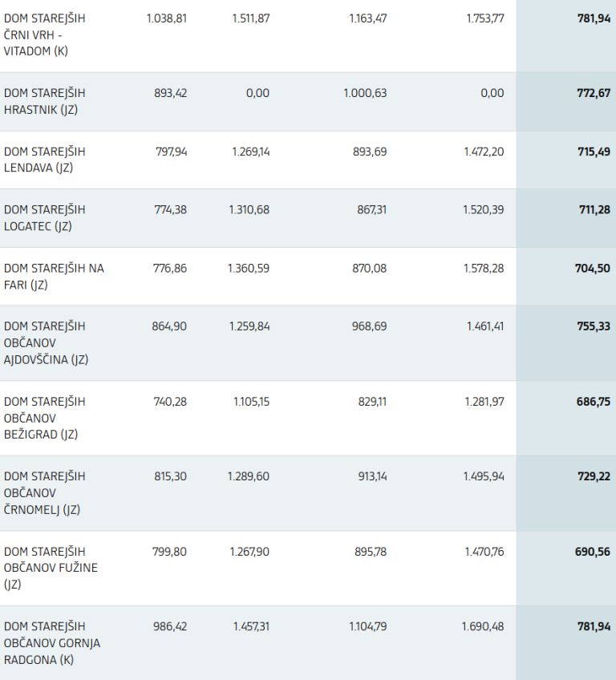The height and width of the screenshot is (680, 616).
Task: Click the 690,56 value for Fužine
Action: 594,551
